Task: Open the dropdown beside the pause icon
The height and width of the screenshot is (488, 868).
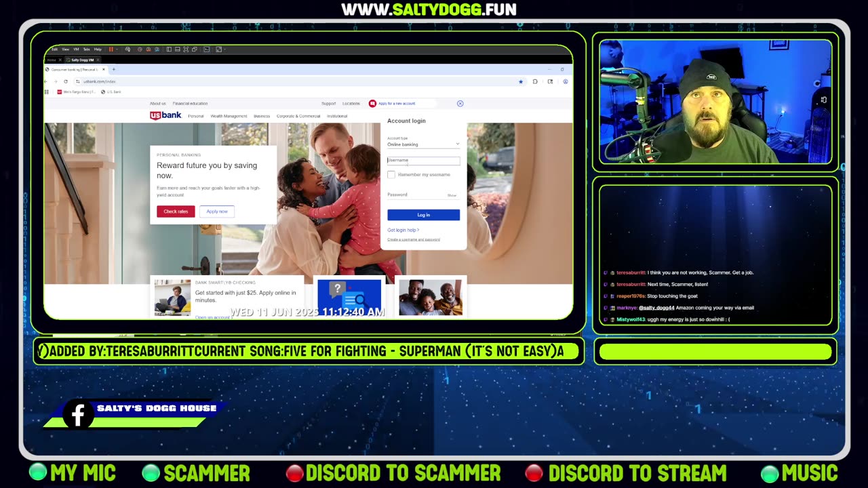Action: coord(117,49)
